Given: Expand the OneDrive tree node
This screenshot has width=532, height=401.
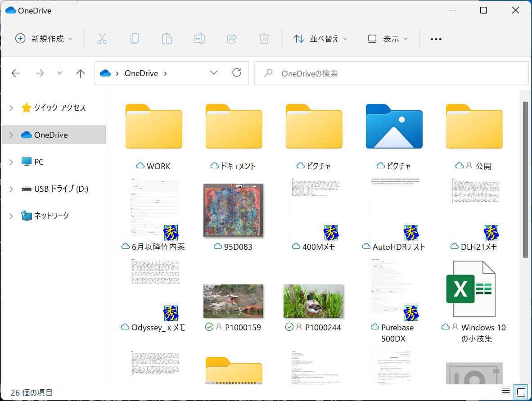Looking at the screenshot, I should 11,135.
